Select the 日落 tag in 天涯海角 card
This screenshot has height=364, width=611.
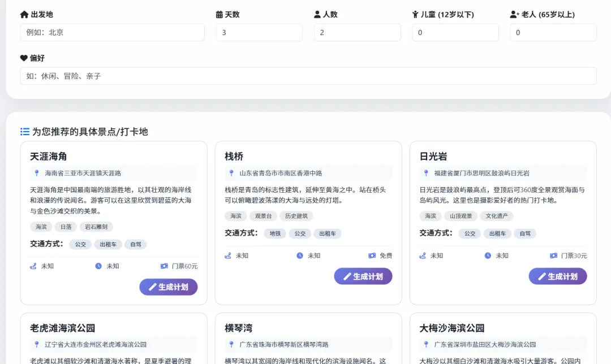[66, 227]
